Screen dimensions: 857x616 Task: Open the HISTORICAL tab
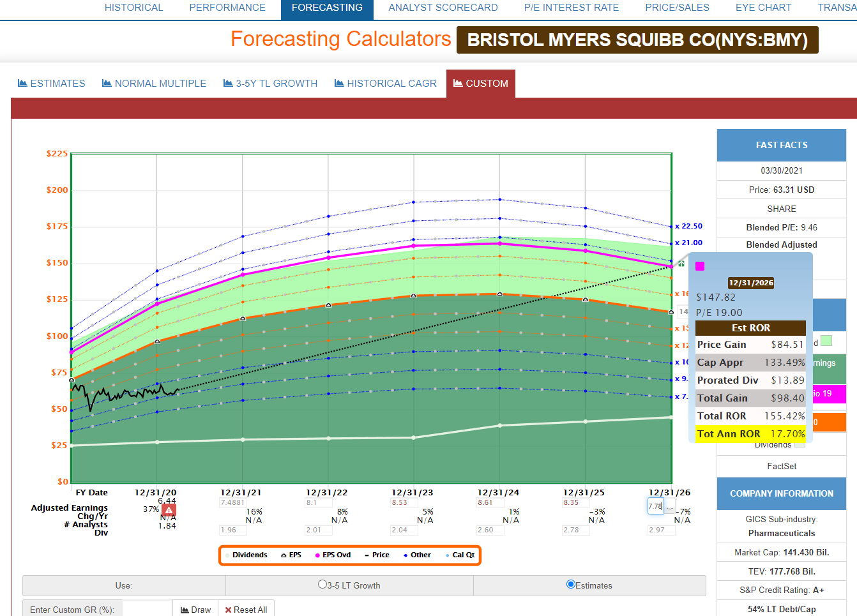(x=134, y=8)
